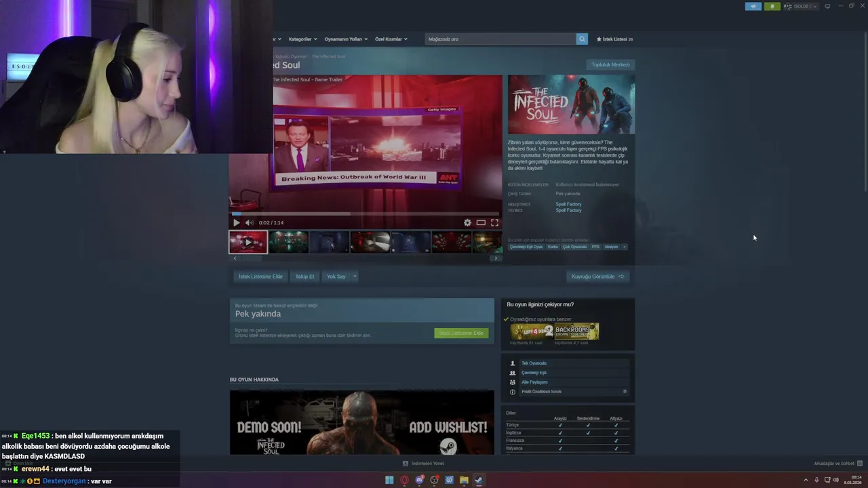Viewport: 868px width, 488px height.
Task: Switch Steam to Big Picture mode icon
Action: 827,6
